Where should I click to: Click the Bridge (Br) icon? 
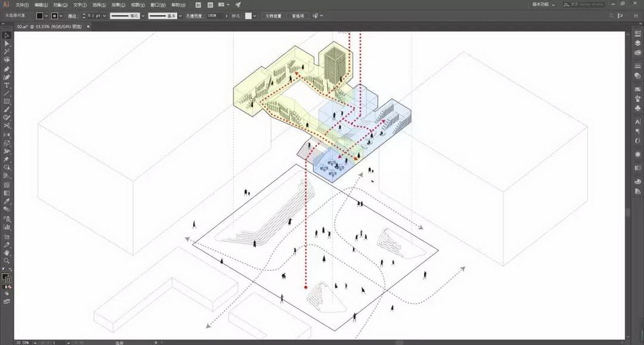pos(199,5)
